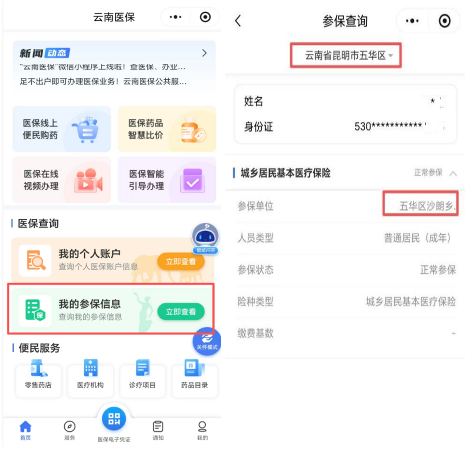Screen dimensions: 476x450
Task: Click 立即查看 for 我的个人账户
Action: 180,261
